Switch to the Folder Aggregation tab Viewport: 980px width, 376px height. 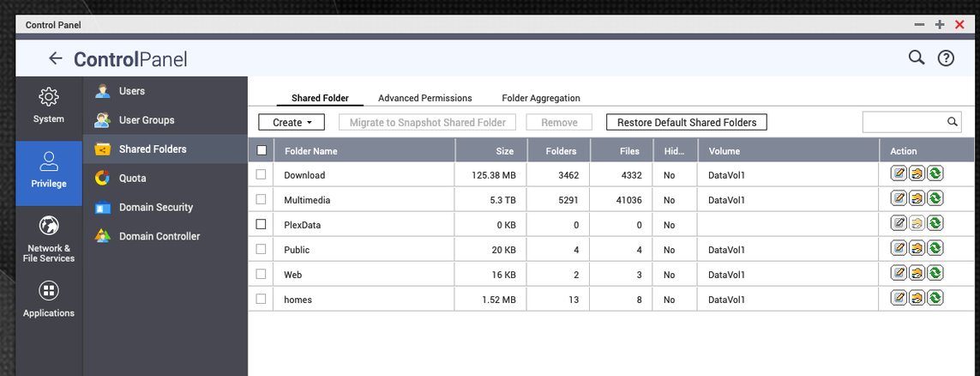pos(541,98)
